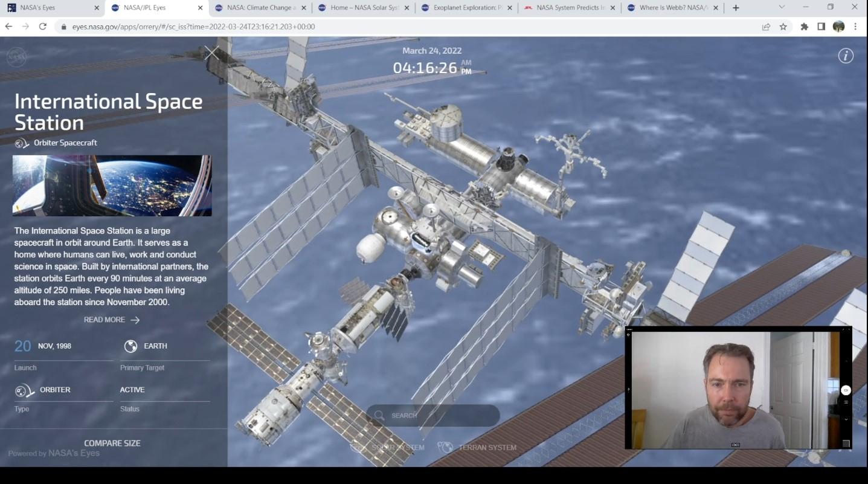Viewport: 868px width, 484px height.
Task: Click the Solar System icon at bottom
Action: click(359, 448)
